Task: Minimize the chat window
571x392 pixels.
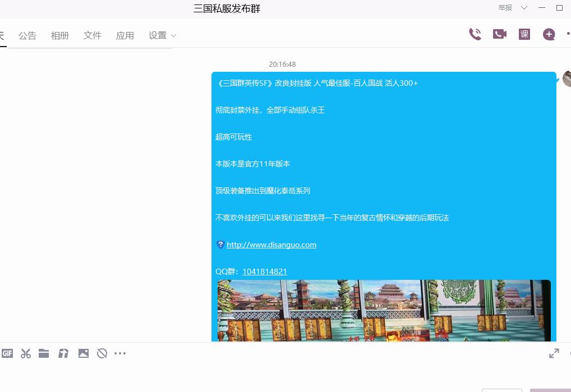Action: [542, 8]
